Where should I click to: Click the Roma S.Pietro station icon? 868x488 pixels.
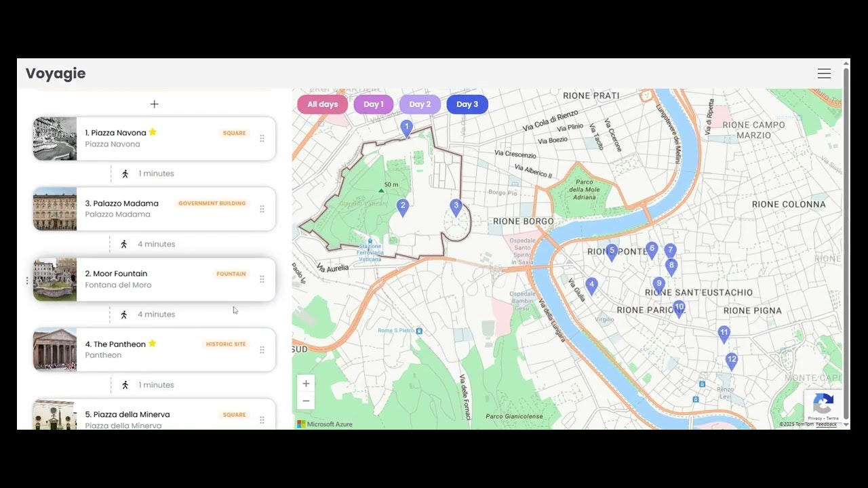click(419, 331)
